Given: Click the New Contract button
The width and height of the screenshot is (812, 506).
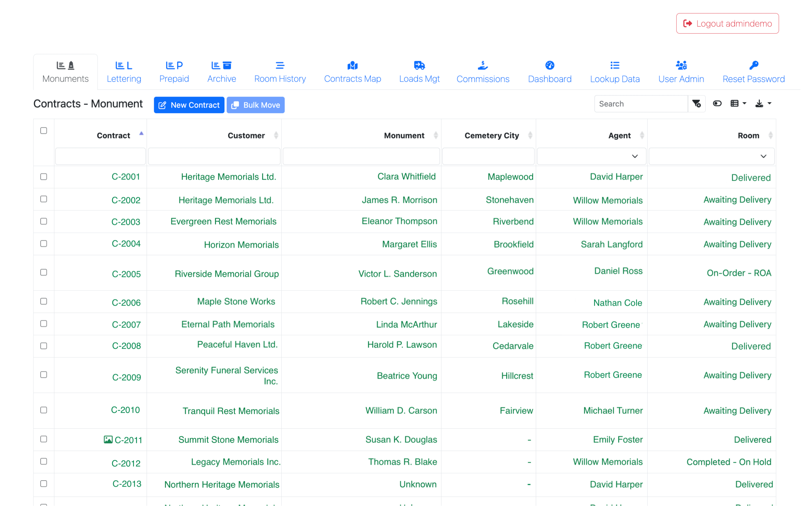Looking at the screenshot, I should pos(189,105).
